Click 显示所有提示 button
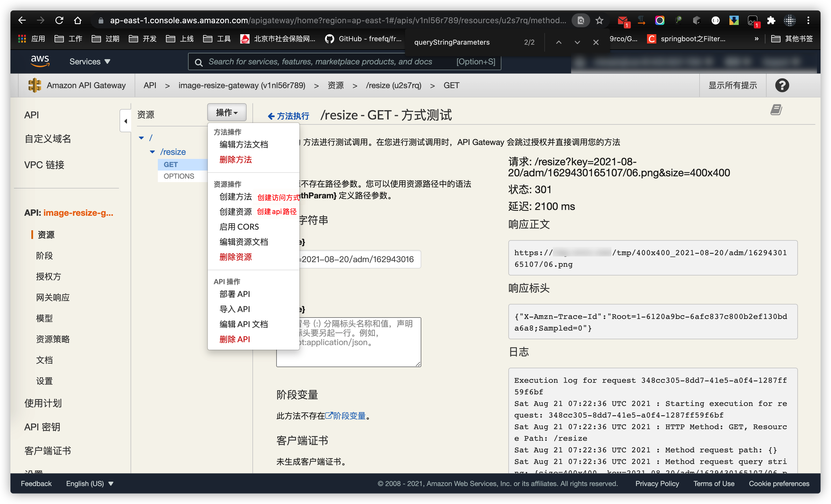831x504 pixels. 733,85
